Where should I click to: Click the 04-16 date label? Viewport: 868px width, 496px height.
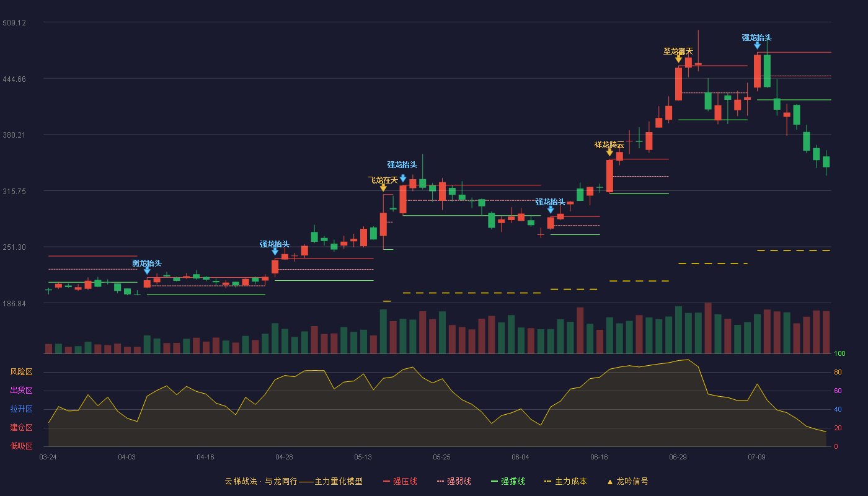pos(206,457)
